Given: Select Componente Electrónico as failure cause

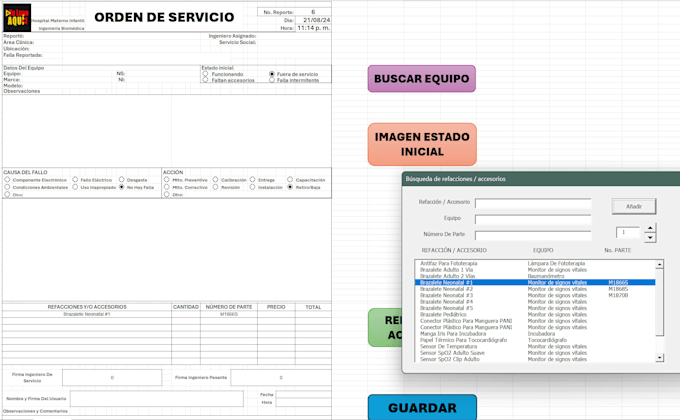Looking at the screenshot, I should (x=7, y=180).
